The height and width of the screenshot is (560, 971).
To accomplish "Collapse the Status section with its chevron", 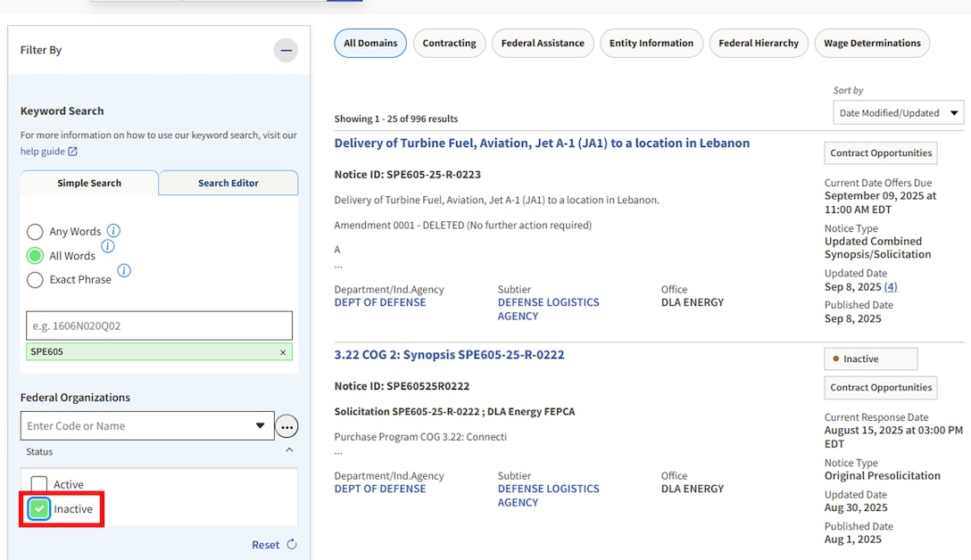I will coord(287,450).
